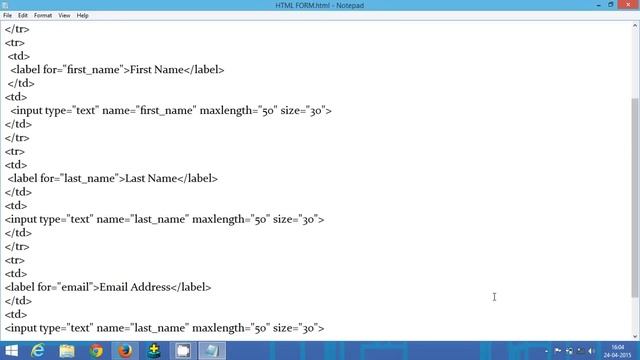Open File Explorer from the taskbar

(x=67, y=351)
